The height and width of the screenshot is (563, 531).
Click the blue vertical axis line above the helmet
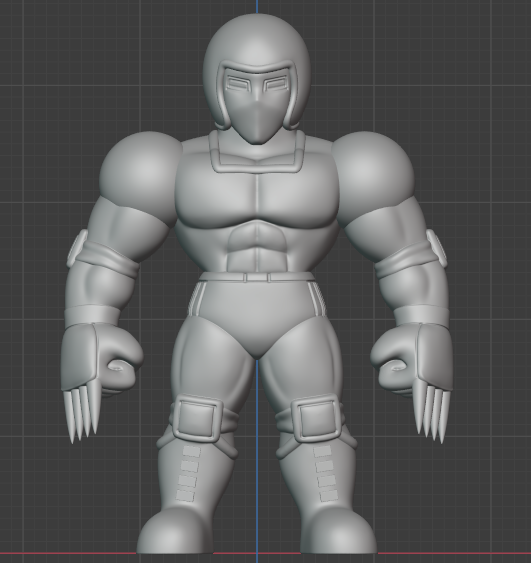pos(257,6)
